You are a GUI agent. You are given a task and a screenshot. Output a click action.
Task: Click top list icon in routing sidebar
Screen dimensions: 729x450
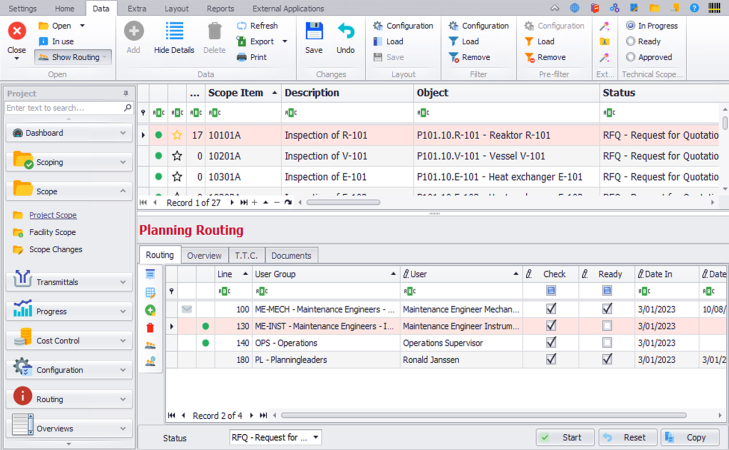(150, 274)
